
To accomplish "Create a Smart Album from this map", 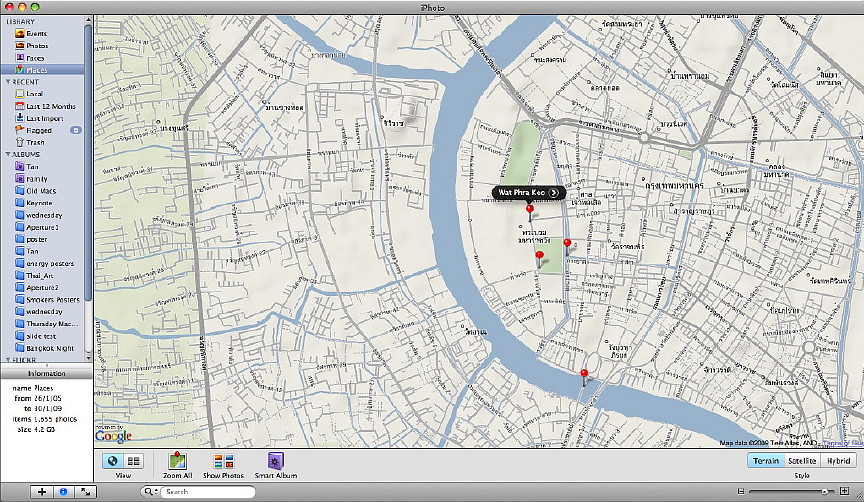I will (276, 461).
